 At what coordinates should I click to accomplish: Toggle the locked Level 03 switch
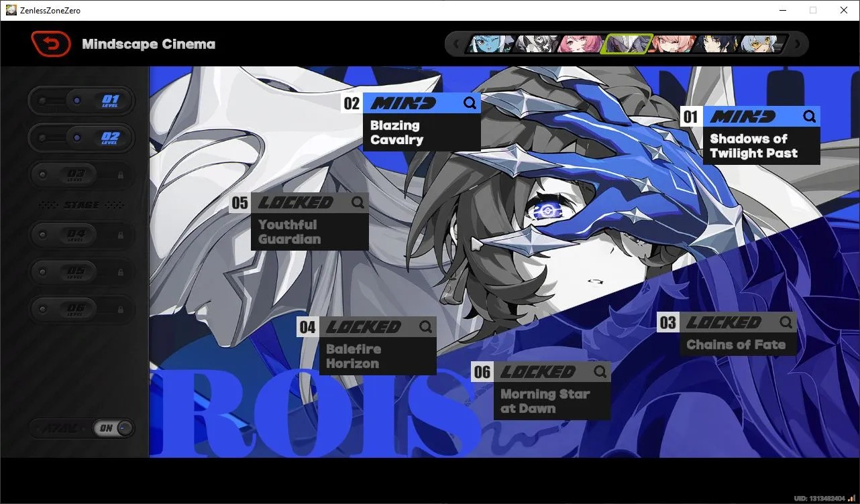(x=81, y=175)
